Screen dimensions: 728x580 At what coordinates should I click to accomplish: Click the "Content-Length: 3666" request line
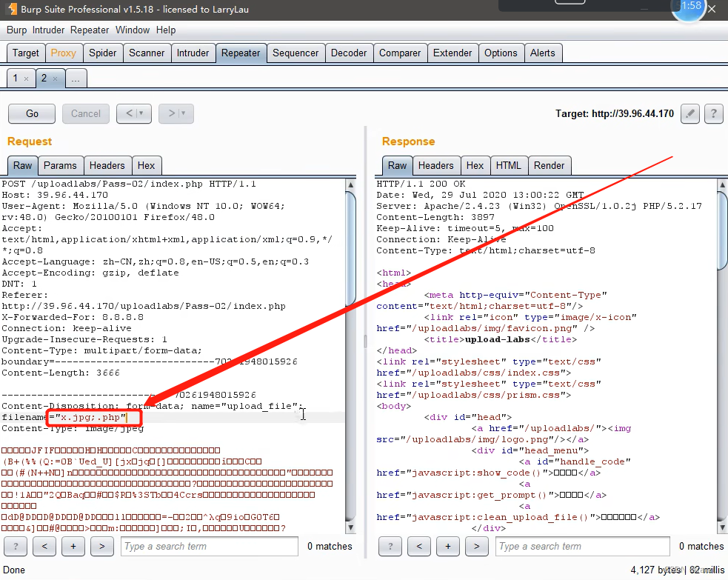[x=61, y=373]
